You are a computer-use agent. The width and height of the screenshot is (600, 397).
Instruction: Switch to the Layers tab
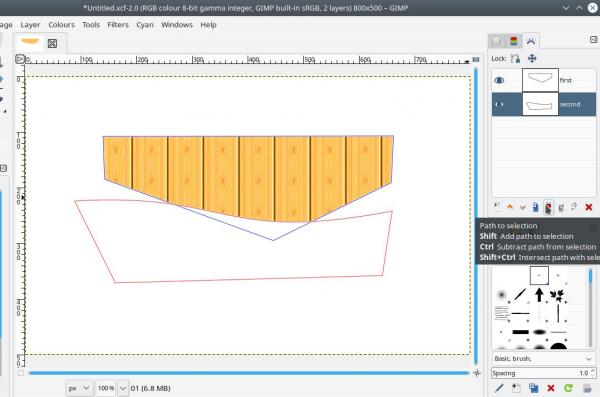[496, 41]
